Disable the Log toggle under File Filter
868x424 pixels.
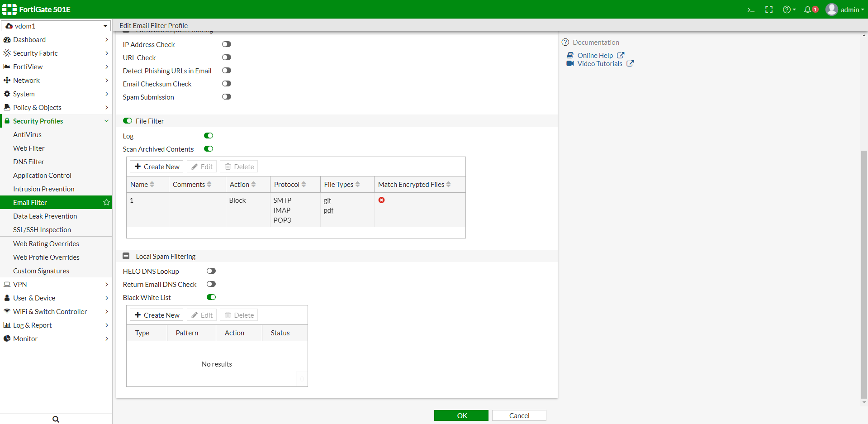click(209, 136)
